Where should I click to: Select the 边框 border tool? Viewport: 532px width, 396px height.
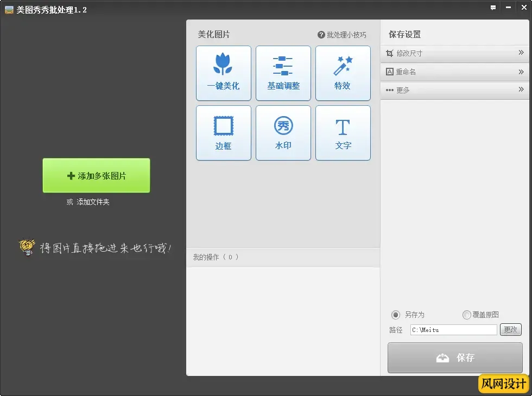point(223,133)
